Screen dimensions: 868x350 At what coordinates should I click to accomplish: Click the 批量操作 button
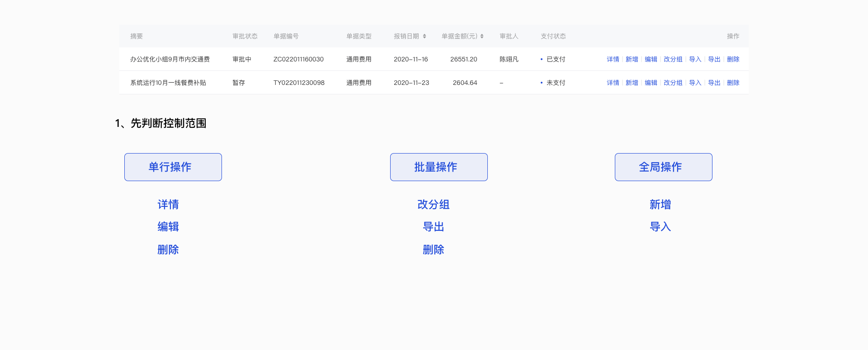pyautogui.click(x=439, y=167)
